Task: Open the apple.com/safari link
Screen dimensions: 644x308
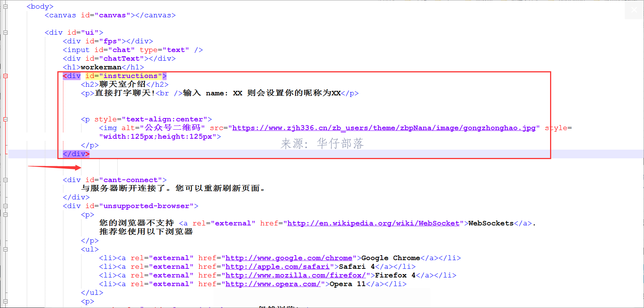Action: coord(277,267)
